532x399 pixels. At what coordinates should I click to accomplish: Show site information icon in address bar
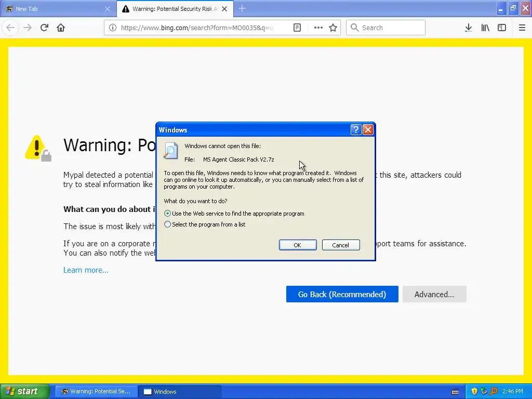113,28
